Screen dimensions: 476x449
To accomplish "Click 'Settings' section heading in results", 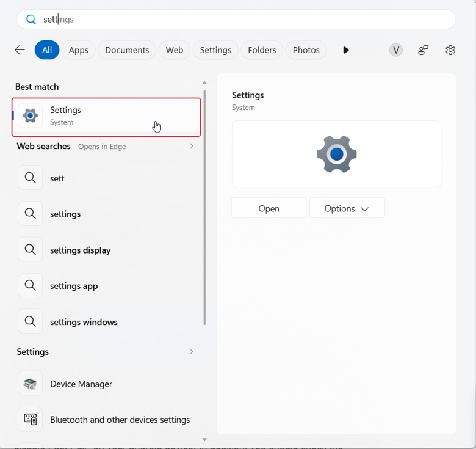I will point(32,351).
